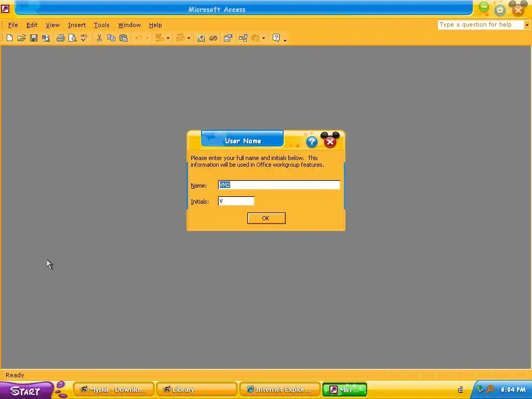Click the keyboard icon on the taskbar

point(461,389)
